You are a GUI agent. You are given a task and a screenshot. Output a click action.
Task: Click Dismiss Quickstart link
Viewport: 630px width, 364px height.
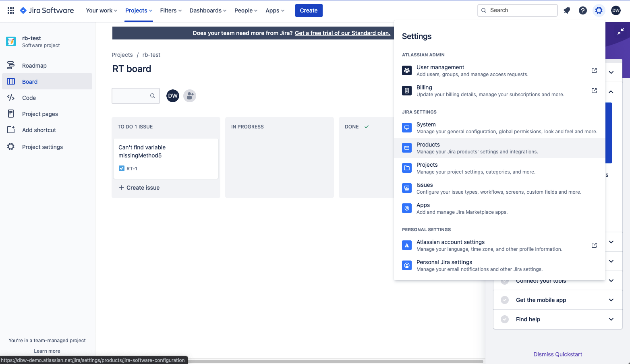pyautogui.click(x=558, y=354)
